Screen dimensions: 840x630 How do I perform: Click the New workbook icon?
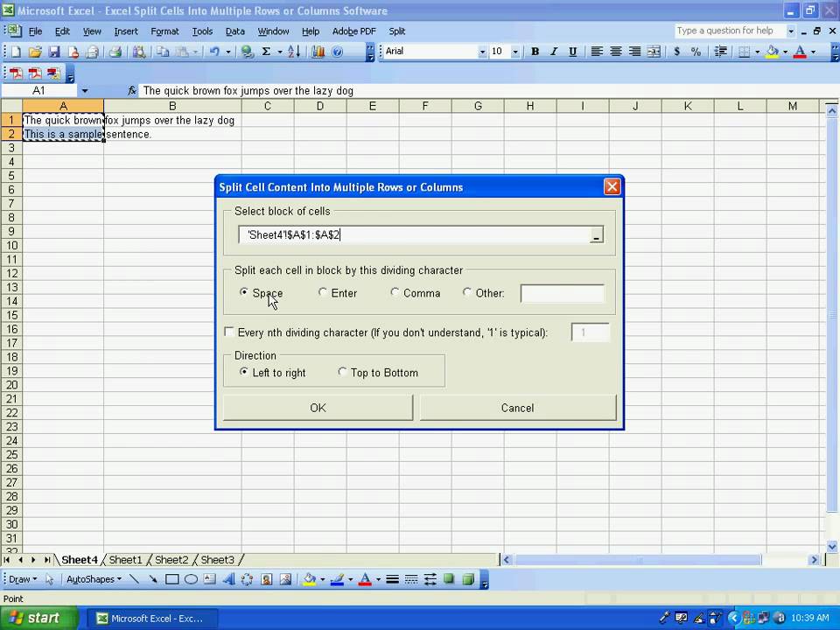(x=16, y=52)
